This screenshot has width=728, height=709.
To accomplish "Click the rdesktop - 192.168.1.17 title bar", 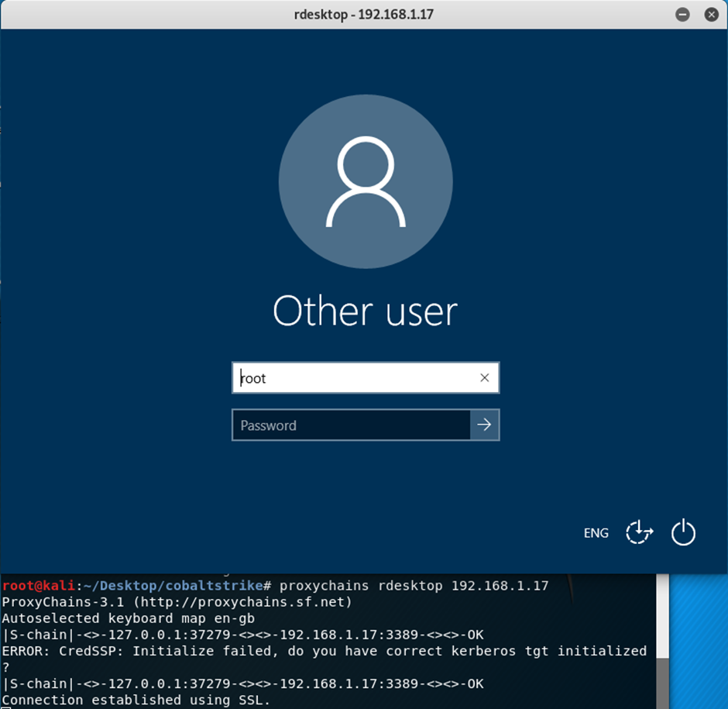I will 363,15.
